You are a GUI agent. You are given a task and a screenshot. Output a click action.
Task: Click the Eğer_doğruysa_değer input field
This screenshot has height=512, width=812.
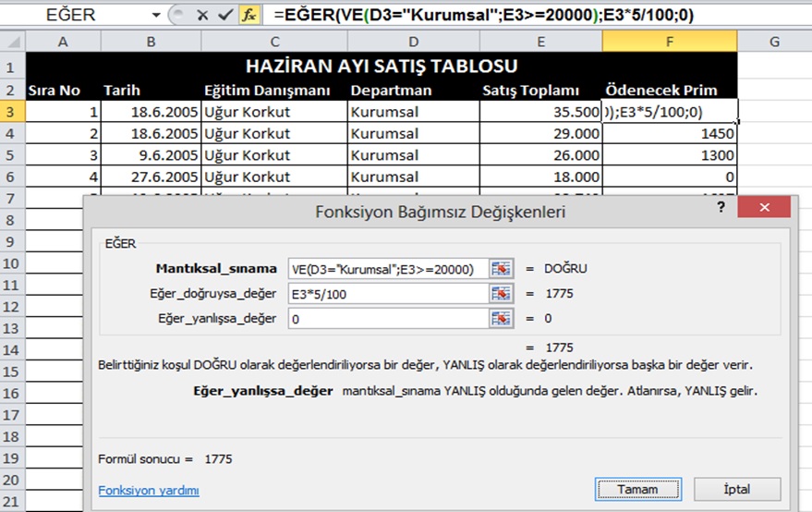(388, 294)
